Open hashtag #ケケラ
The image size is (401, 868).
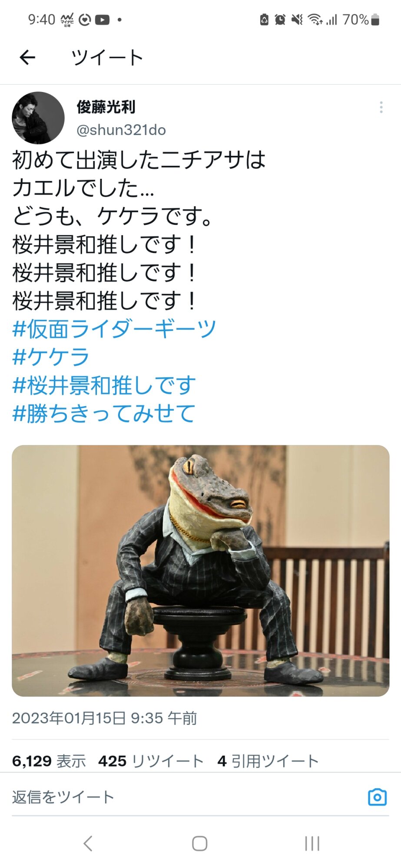51,357
